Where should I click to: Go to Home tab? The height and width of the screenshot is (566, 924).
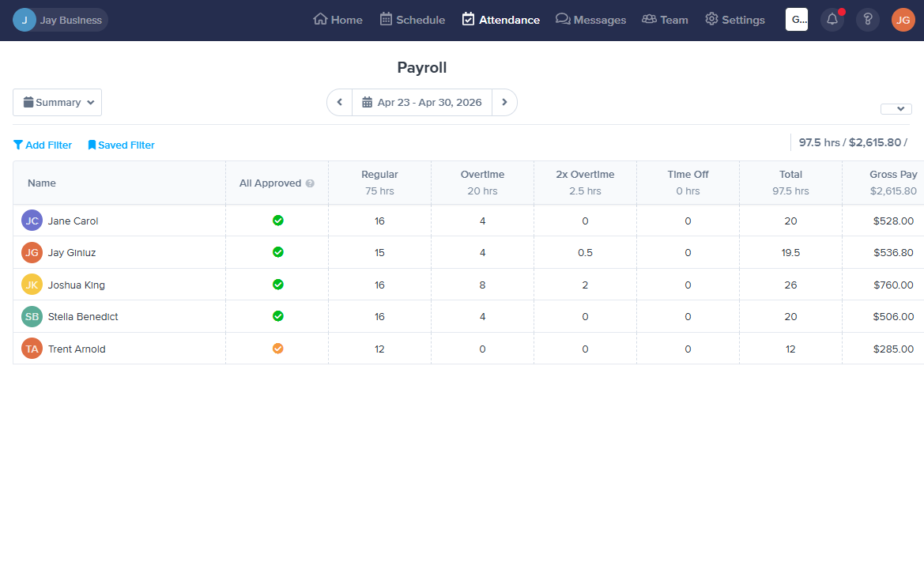click(x=338, y=20)
